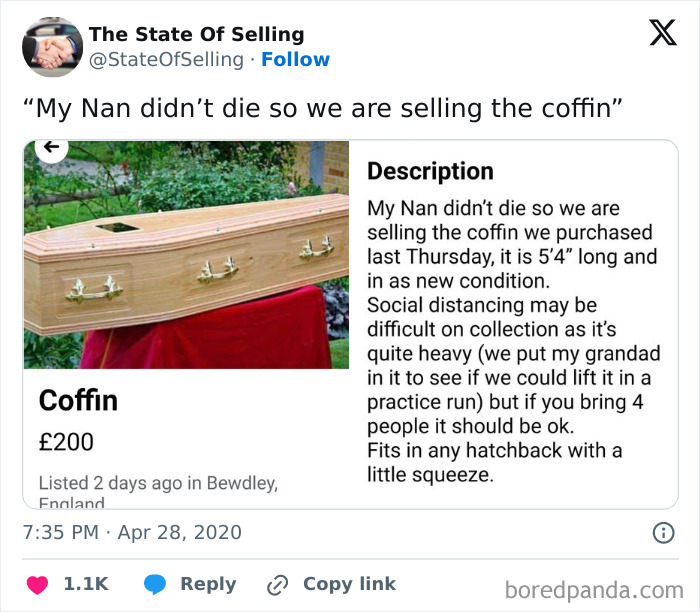Click the Copy link text

(x=349, y=584)
